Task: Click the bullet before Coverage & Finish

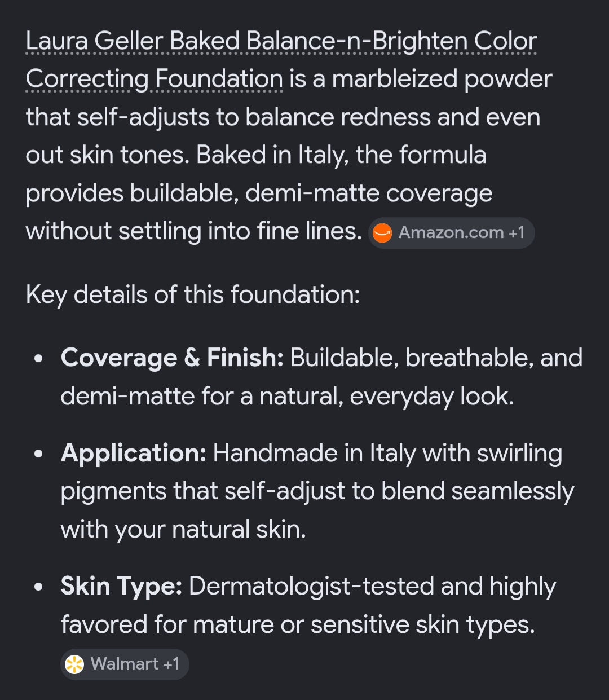Action: coord(38,359)
